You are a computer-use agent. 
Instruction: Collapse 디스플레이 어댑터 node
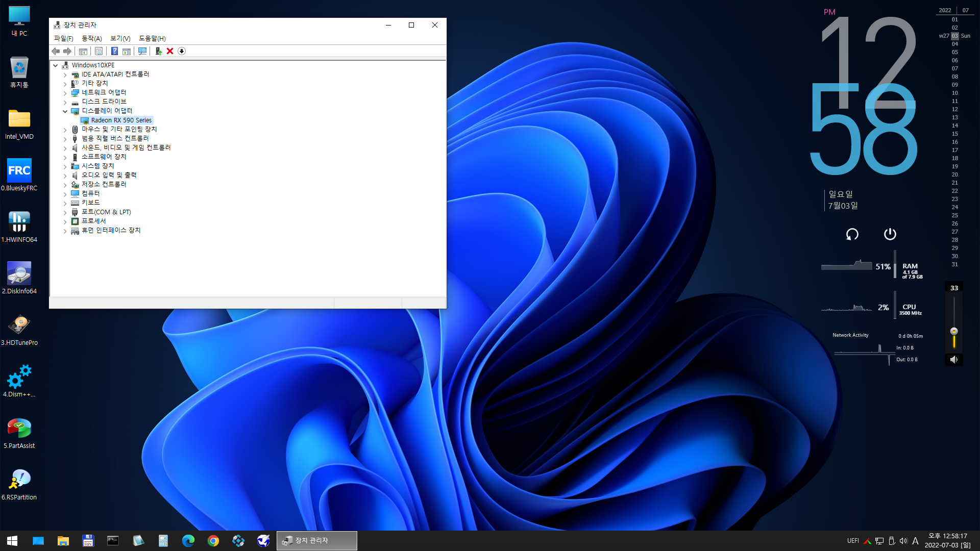[65, 111]
